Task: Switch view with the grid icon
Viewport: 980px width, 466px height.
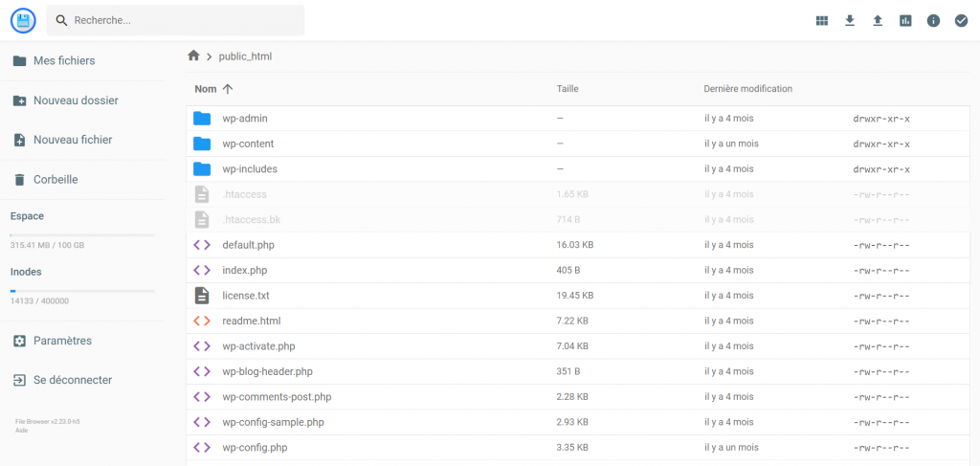Action: point(821,20)
